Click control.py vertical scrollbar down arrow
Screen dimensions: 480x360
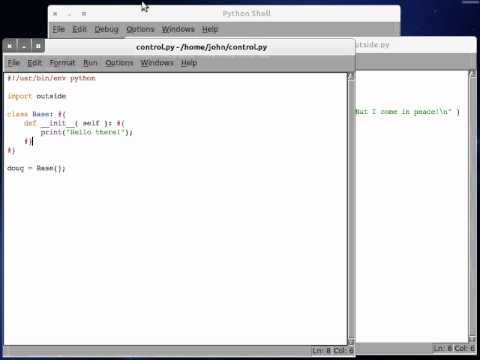(351, 341)
